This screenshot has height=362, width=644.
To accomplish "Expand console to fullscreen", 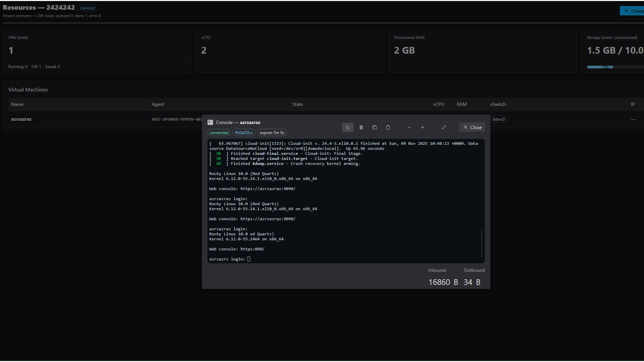I will [443, 127].
